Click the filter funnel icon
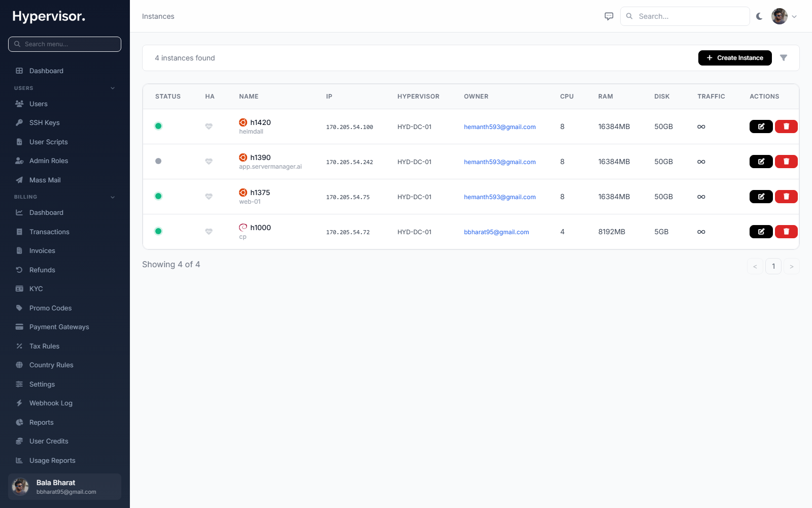 (x=784, y=58)
